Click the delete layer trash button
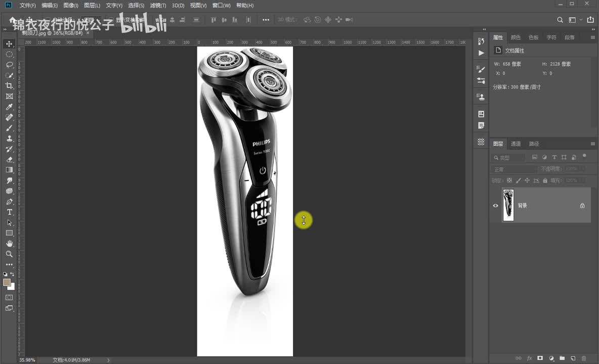The width and height of the screenshot is (599, 364). pos(584,358)
